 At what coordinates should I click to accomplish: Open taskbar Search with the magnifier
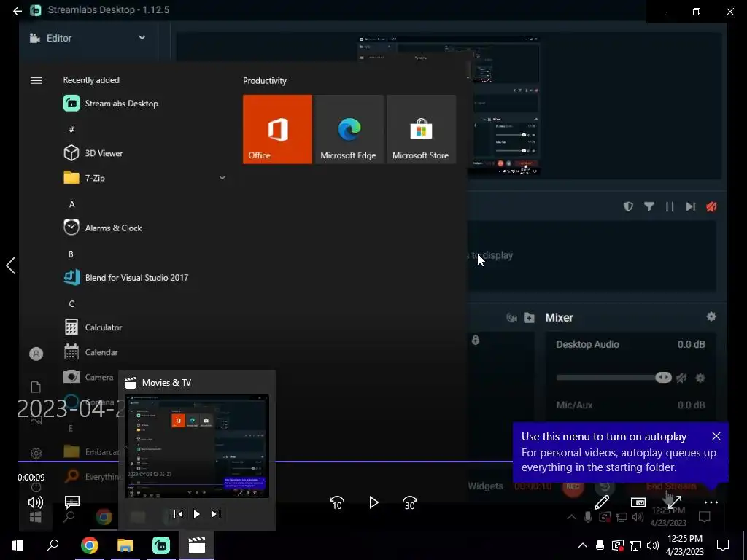coord(53,545)
